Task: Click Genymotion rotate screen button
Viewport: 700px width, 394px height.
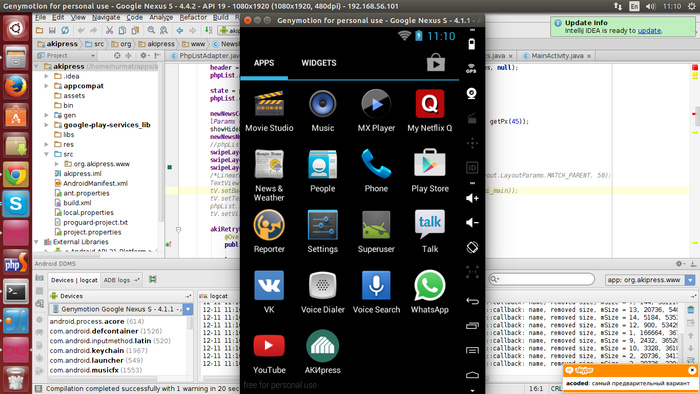Action: coord(472,247)
